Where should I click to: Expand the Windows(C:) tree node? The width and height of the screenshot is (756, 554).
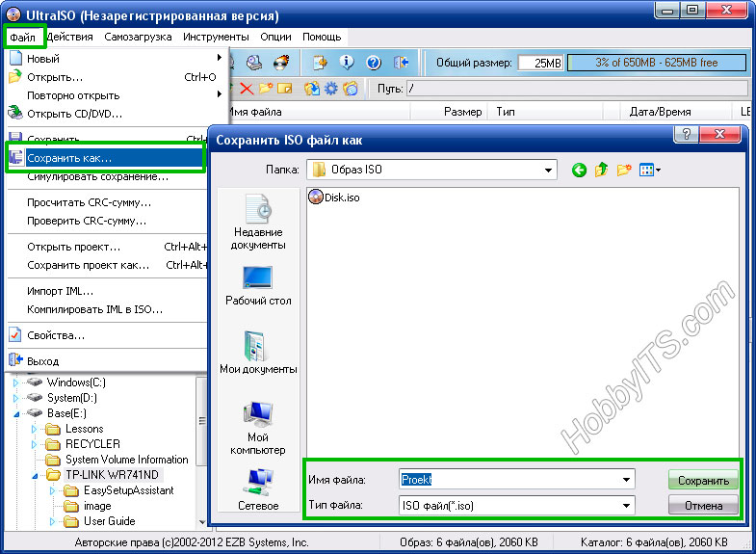(x=16, y=383)
